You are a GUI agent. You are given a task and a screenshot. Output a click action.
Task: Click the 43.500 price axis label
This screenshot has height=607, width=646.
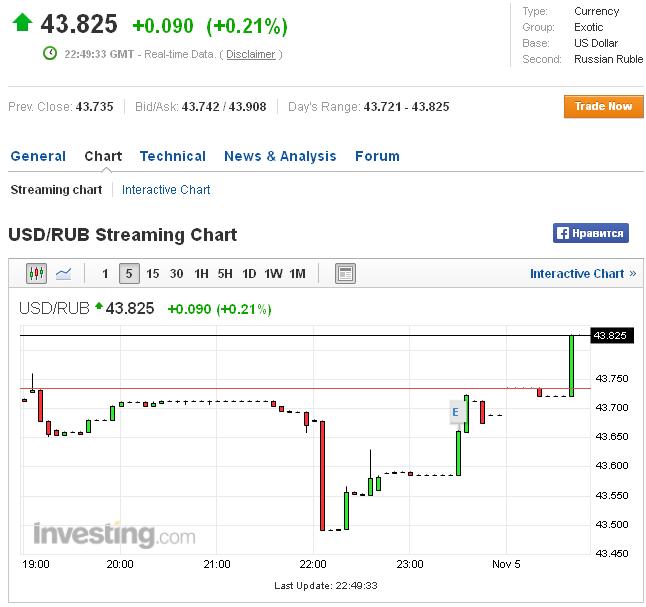612,525
